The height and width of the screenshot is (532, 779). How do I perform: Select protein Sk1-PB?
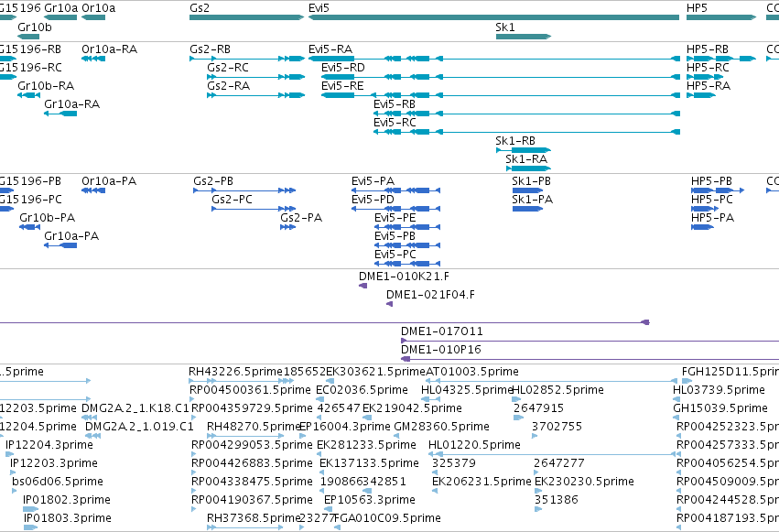[527, 190]
